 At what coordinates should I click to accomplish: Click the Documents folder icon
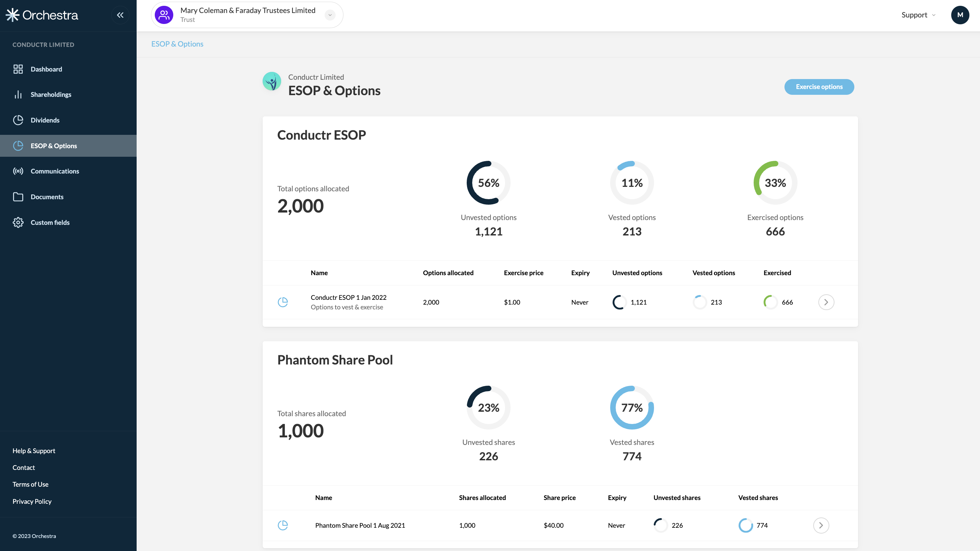point(18,197)
